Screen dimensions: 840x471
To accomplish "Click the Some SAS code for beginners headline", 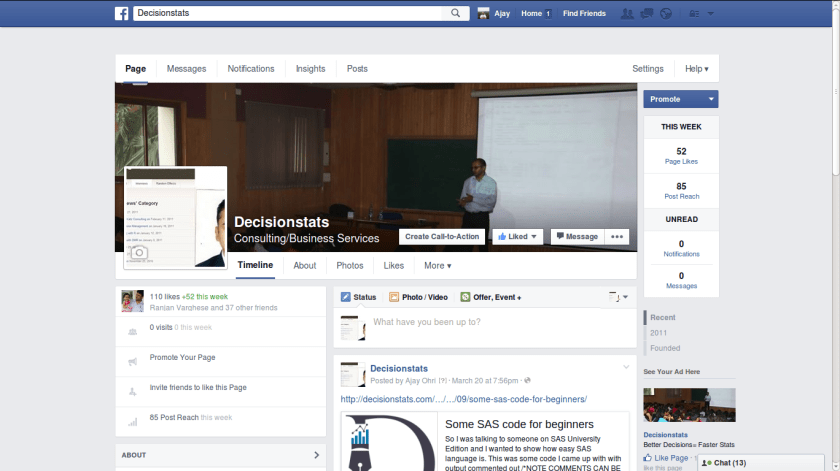I will pos(519,424).
